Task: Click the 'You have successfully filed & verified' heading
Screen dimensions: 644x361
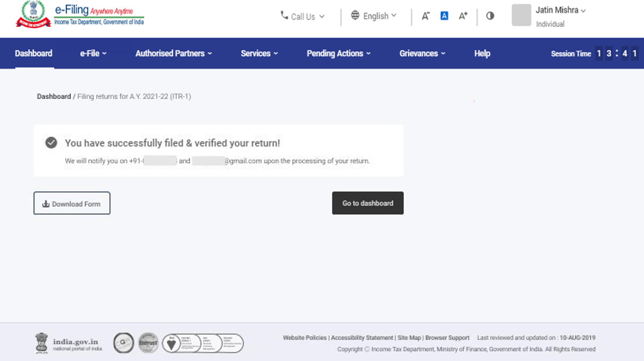Action: 172,143
